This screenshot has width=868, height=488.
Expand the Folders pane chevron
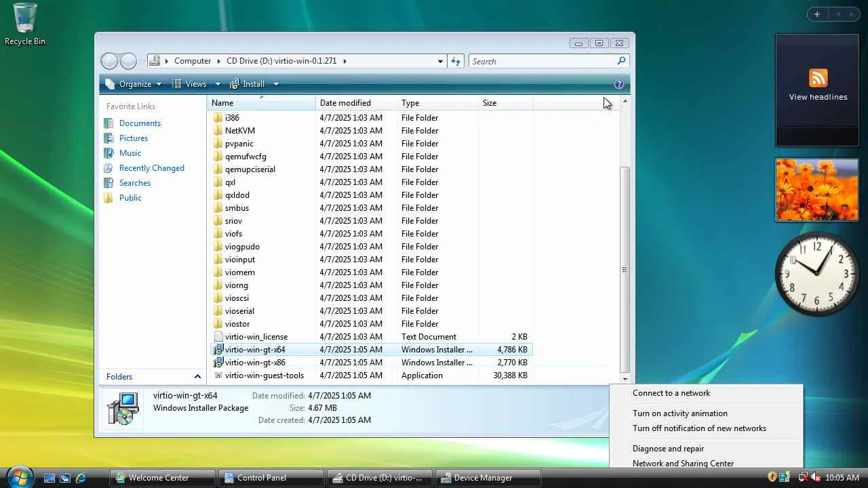click(197, 377)
